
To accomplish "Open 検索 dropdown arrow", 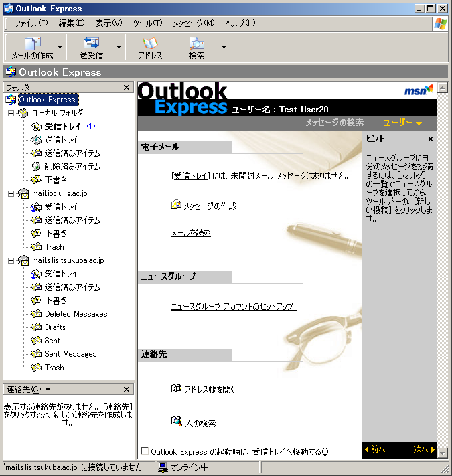I will [224, 47].
